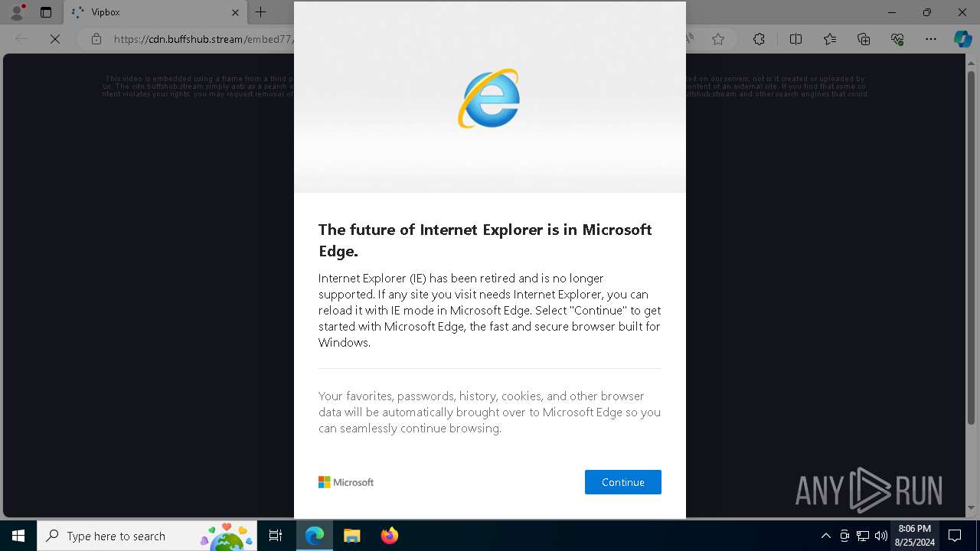
Task: Close the Vipbox tab
Action: (x=235, y=12)
